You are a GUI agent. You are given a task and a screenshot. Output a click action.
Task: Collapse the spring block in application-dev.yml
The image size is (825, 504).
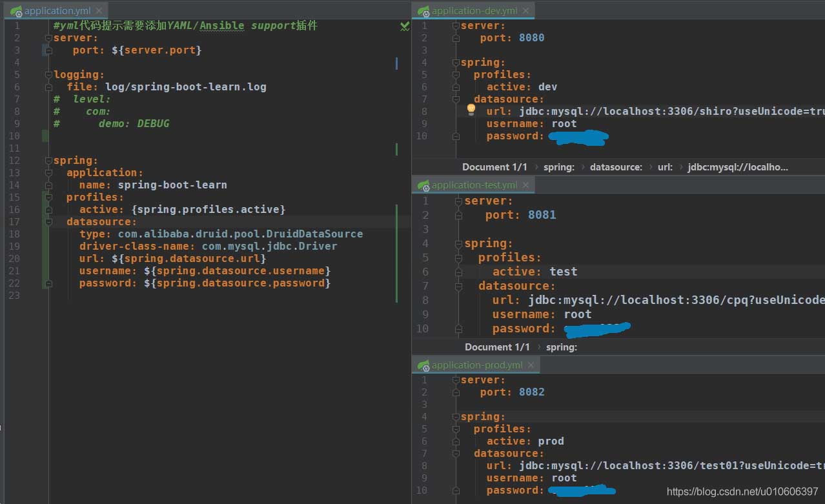(456, 62)
